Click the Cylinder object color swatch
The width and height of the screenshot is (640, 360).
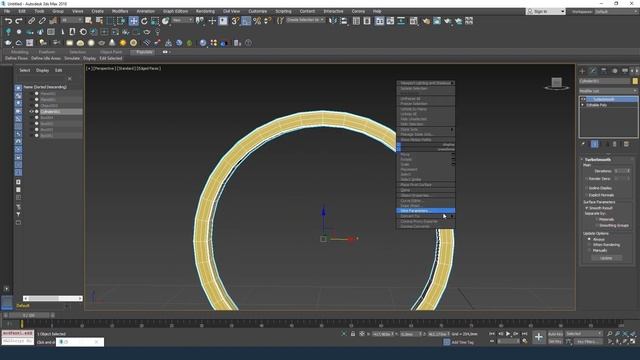[x=635, y=81]
